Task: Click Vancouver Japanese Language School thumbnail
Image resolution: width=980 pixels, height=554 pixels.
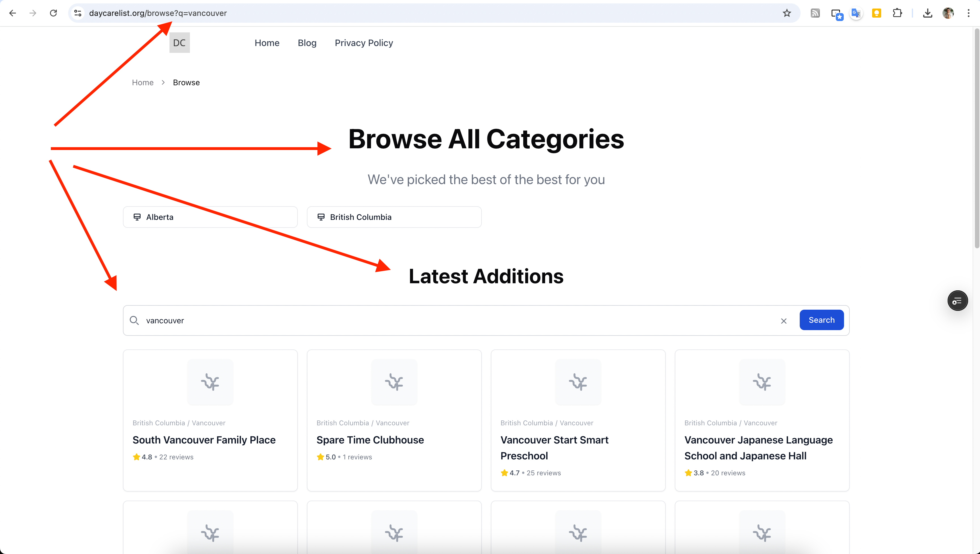Action: tap(762, 382)
